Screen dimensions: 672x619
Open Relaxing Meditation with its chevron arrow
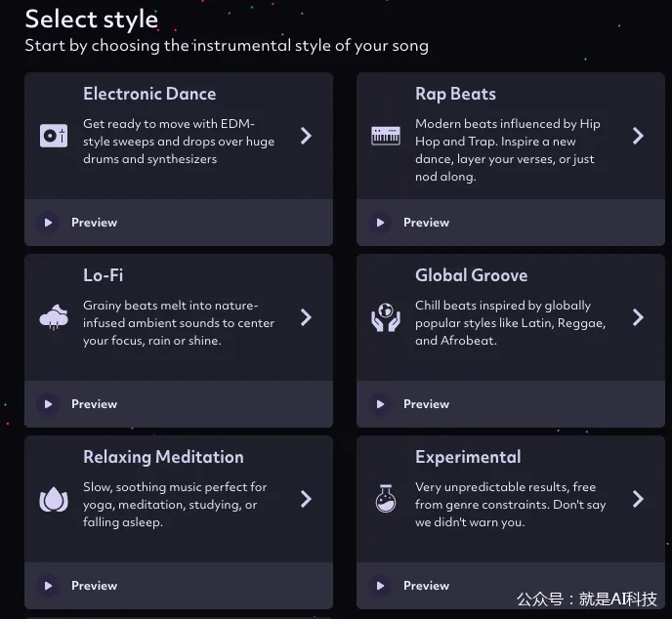tap(306, 499)
